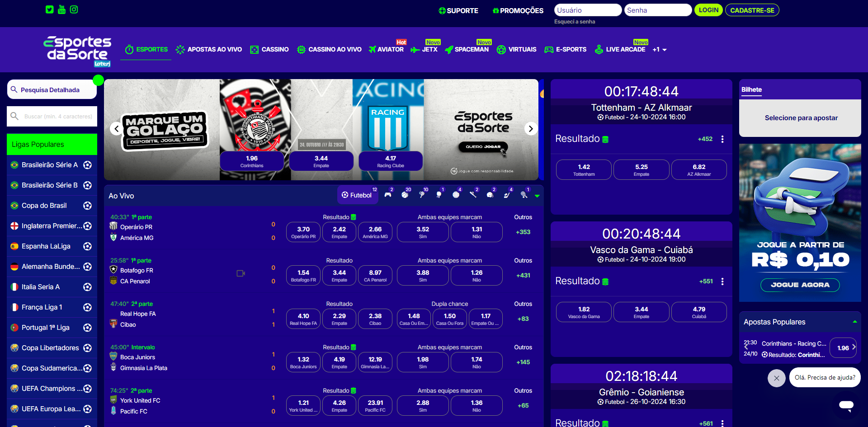Focus the Senha input field
This screenshot has height=427, width=868.
(658, 10)
